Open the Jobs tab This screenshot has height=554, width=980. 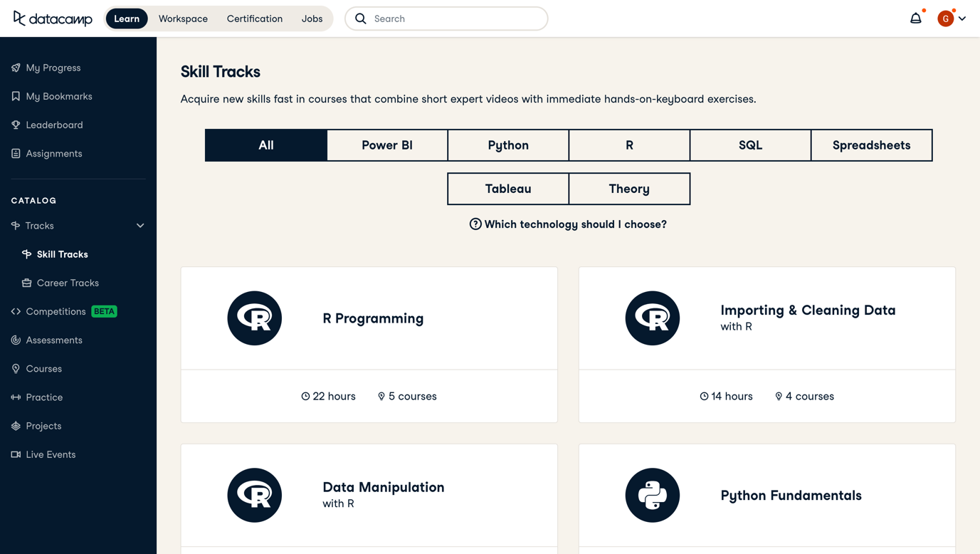coord(312,19)
